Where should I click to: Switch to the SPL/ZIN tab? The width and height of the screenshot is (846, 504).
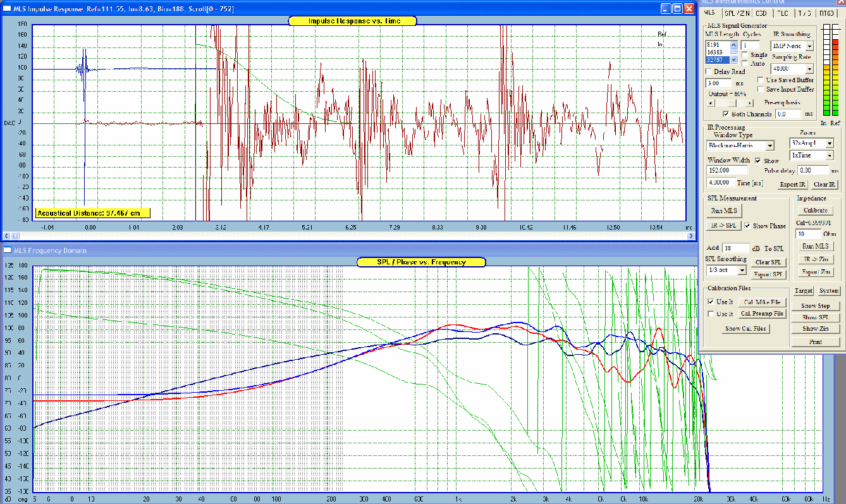click(x=736, y=13)
